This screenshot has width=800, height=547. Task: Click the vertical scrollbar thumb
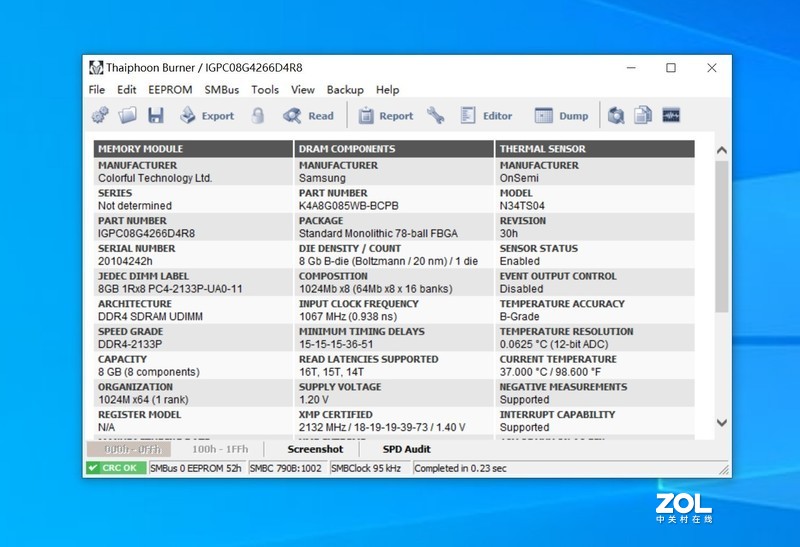[721, 237]
